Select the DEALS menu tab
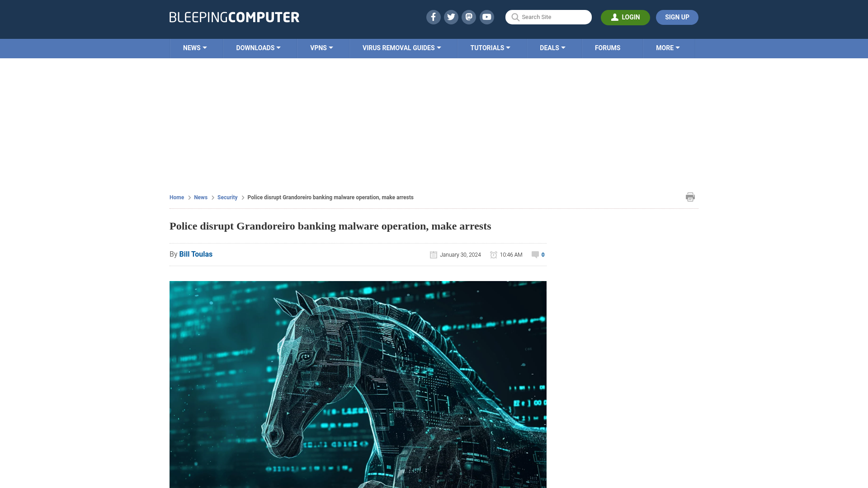The height and width of the screenshot is (488, 868). coord(552,47)
